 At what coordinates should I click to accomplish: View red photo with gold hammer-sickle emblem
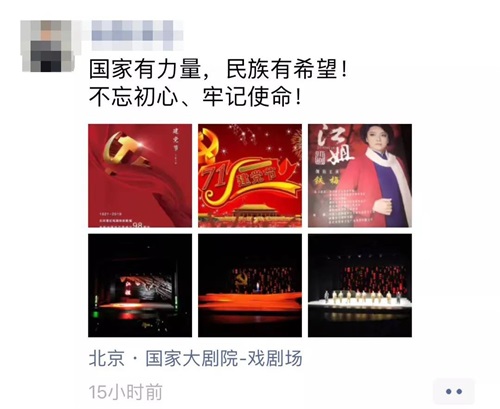(x=140, y=176)
